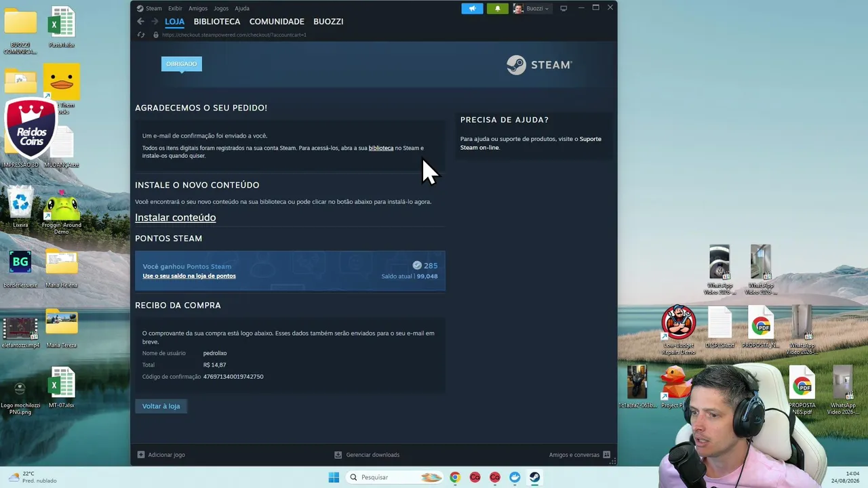Open the Gerenciar downloads label
Screen dimensions: 868x488
pos(373,455)
